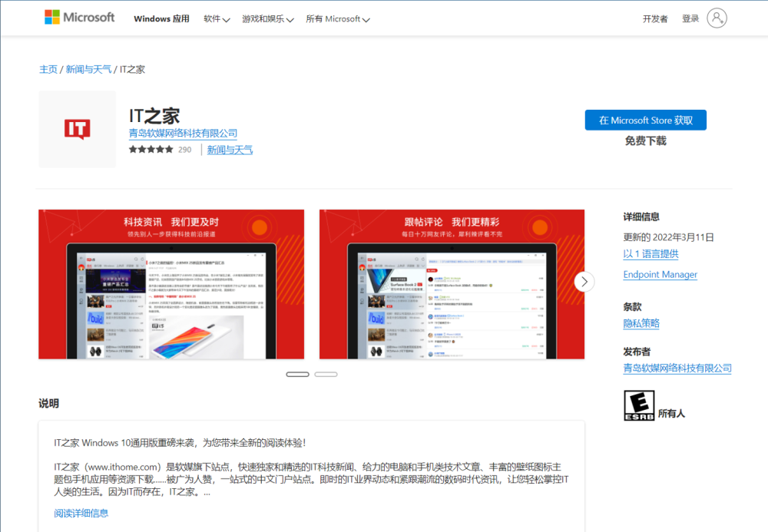Click 在 Microsoft Store 获取 button
Image resolution: width=768 pixels, height=532 pixels.
tap(646, 120)
